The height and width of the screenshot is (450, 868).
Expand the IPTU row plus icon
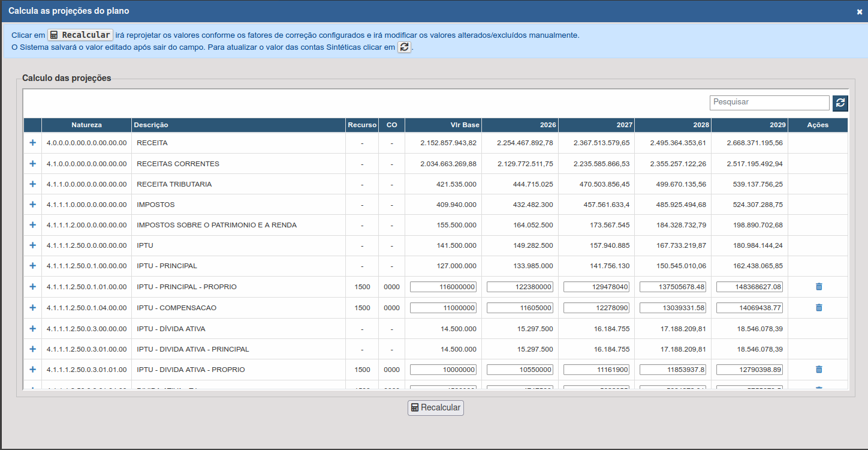coord(32,245)
